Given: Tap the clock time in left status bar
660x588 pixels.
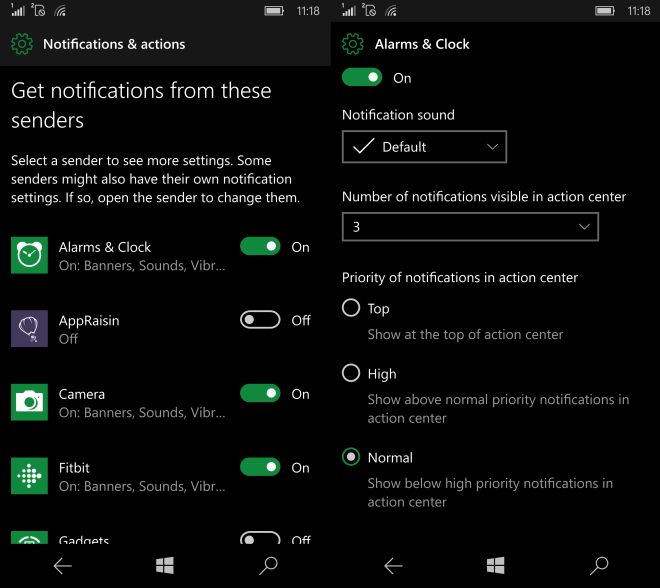Looking at the screenshot, I should [x=308, y=11].
